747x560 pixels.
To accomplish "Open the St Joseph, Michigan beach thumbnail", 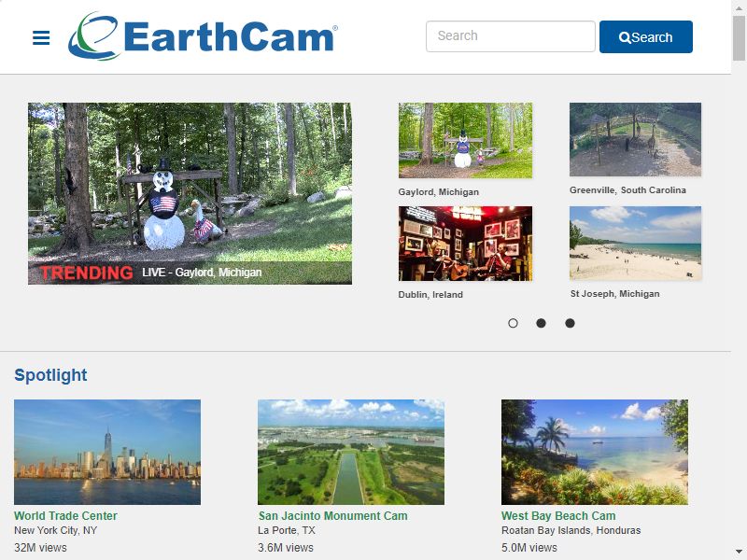I will click(635, 243).
